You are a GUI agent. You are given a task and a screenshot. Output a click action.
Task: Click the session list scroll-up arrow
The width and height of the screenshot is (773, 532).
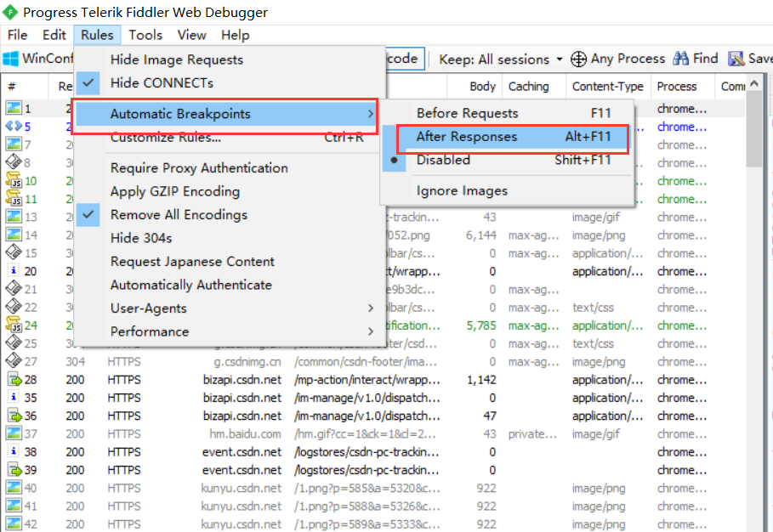(x=754, y=83)
